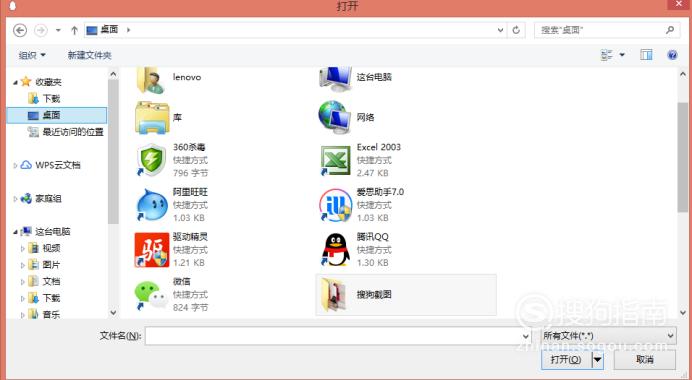Screen dimensions: 692x380
Task: Select the 库 libraries icon
Action: pyautogui.click(x=152, y=117)
